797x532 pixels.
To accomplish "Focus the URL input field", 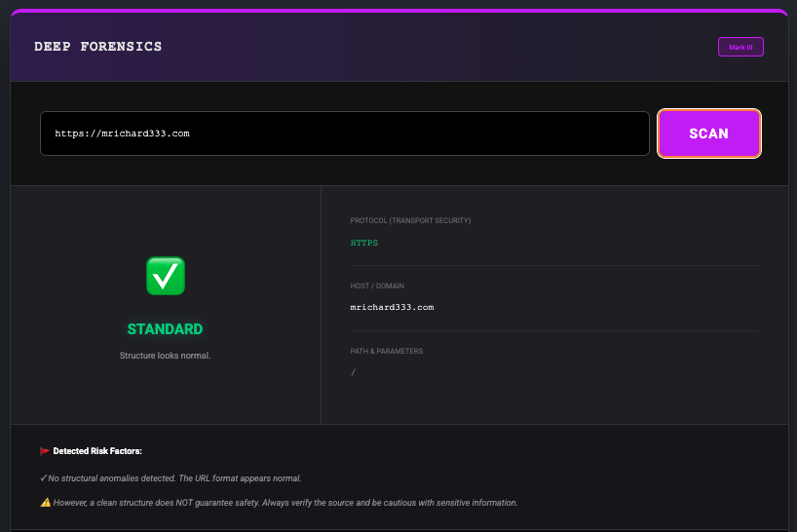I will [344, 133].
